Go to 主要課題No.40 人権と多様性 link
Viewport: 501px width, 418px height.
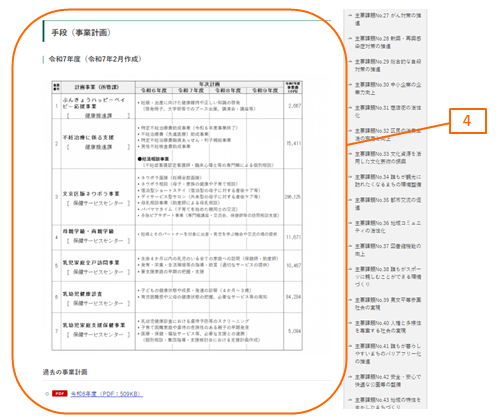388,327
